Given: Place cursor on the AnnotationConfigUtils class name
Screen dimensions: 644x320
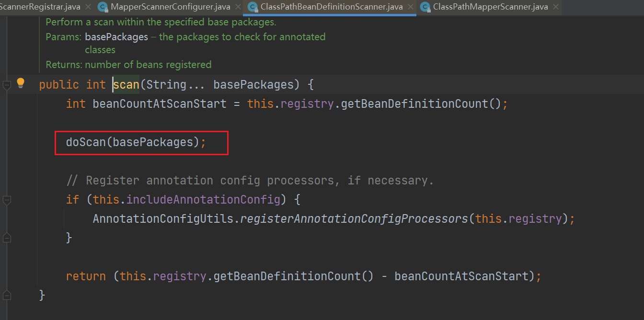Looking at the screenshot, I should (162, 219).
